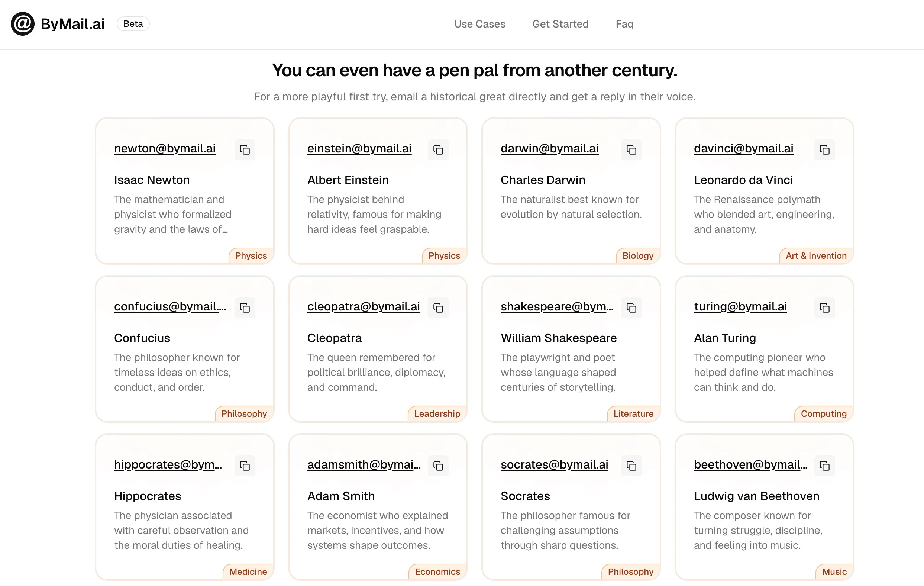Copy newton@bymail.ai address with copy icon
The width and height of the screenshot is (924, 586).
point(245,150)
